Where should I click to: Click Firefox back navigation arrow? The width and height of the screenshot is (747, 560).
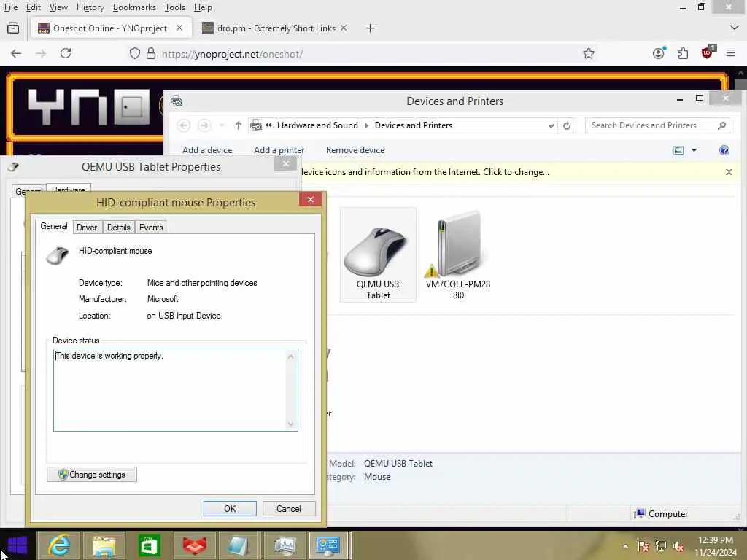[x=16, y=54]
